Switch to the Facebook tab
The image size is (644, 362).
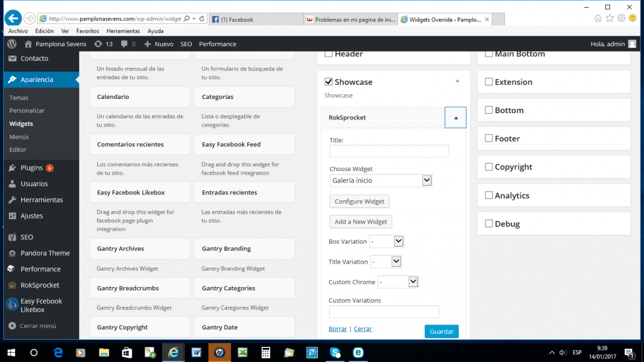point(256,19)
